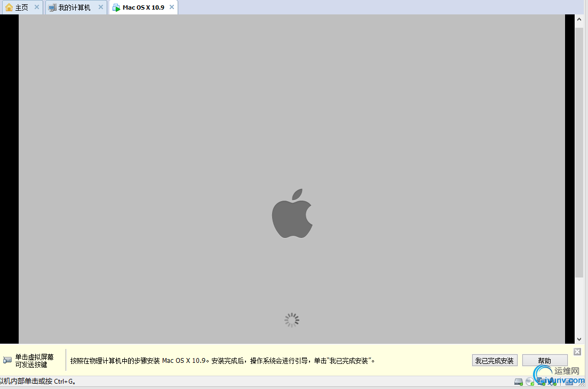
Task: Click inside the Mac OS X virtual screen
Action: click(292, 179)
